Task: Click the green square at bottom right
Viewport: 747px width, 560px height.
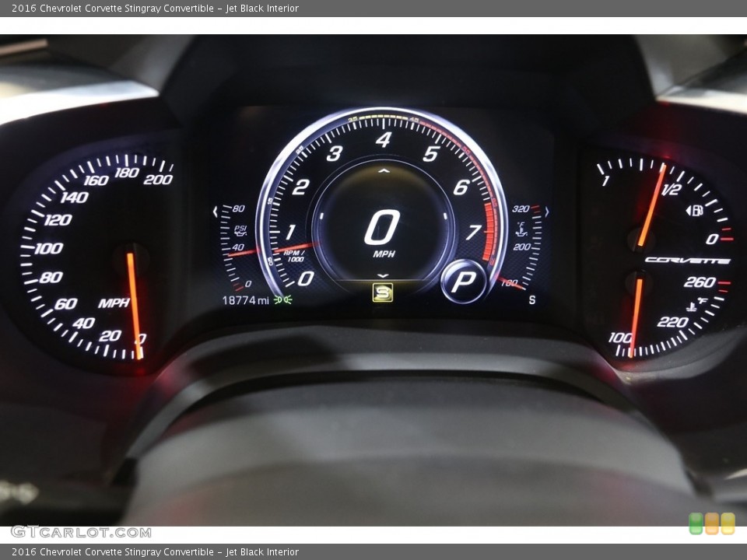Action: (696, 523)
